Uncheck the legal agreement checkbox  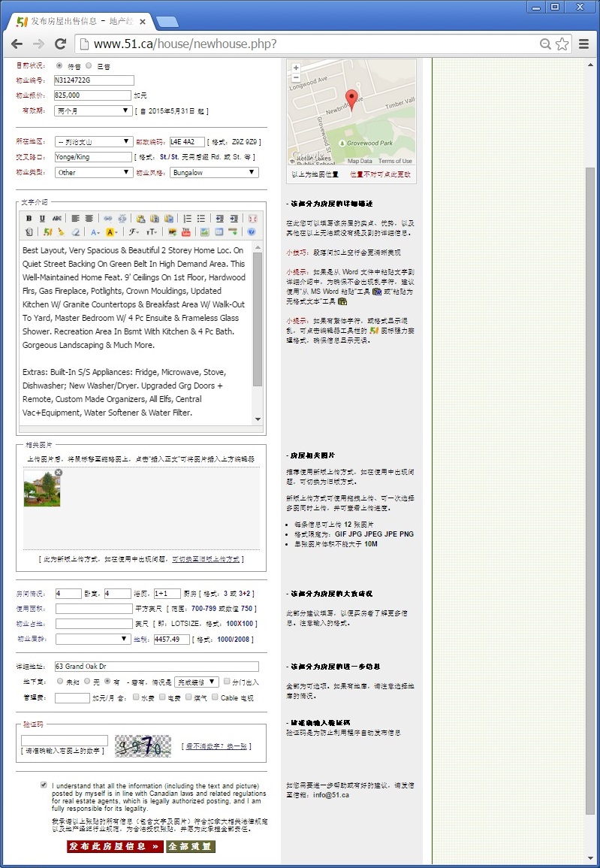point(44,785)
